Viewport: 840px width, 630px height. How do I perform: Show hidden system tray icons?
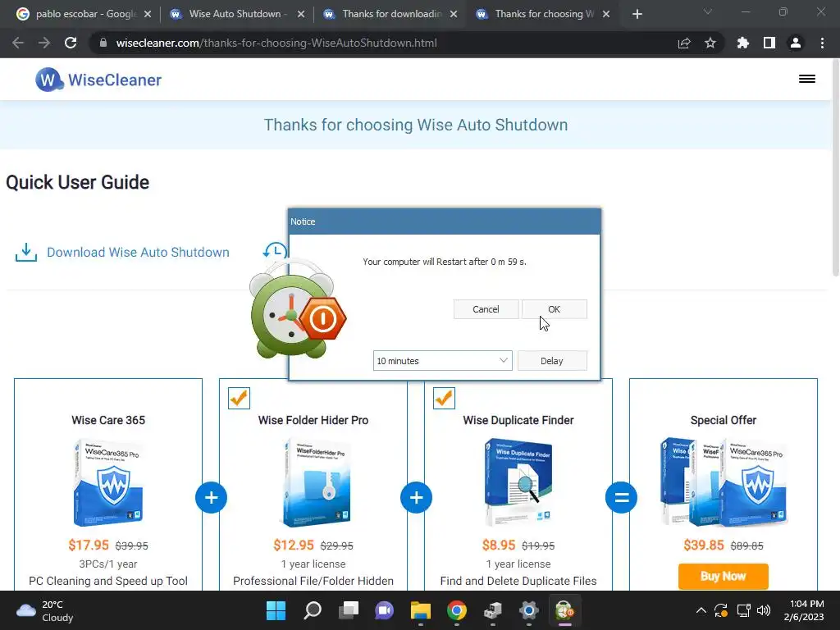(x=701, y=610)
